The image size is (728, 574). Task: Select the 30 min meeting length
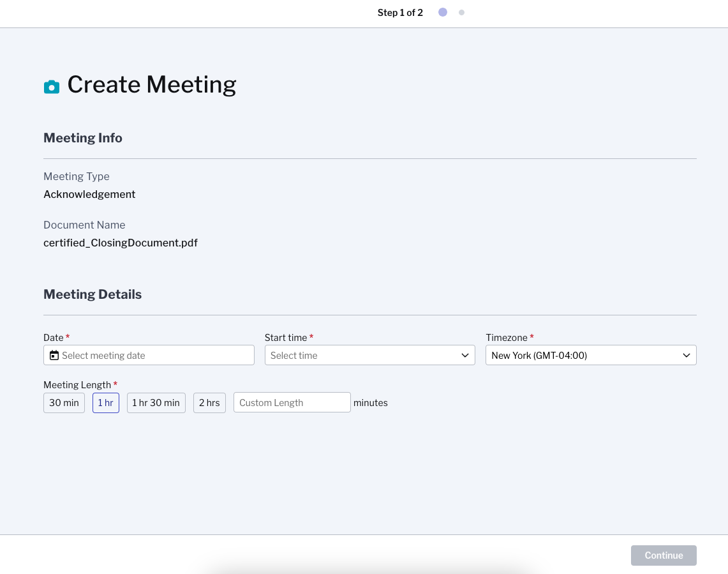coord(64,402)
